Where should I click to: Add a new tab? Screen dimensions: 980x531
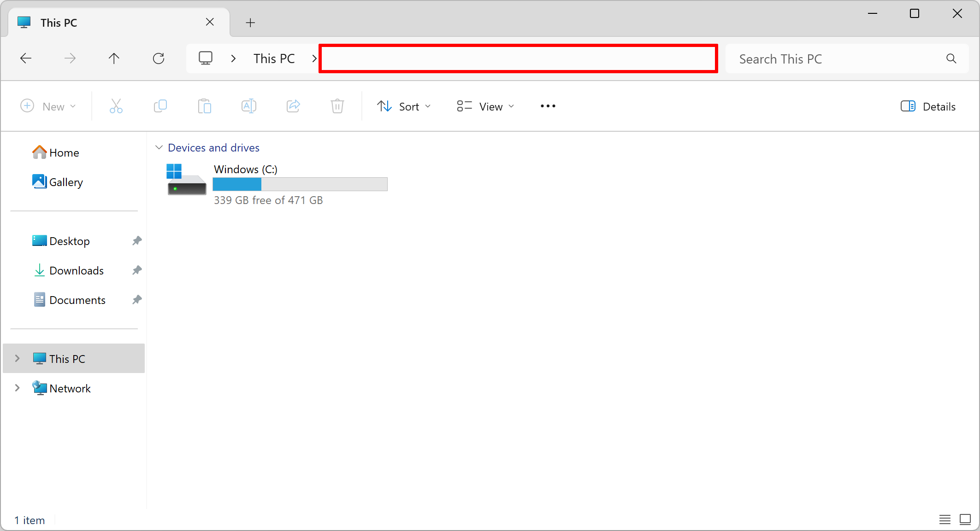250,23
